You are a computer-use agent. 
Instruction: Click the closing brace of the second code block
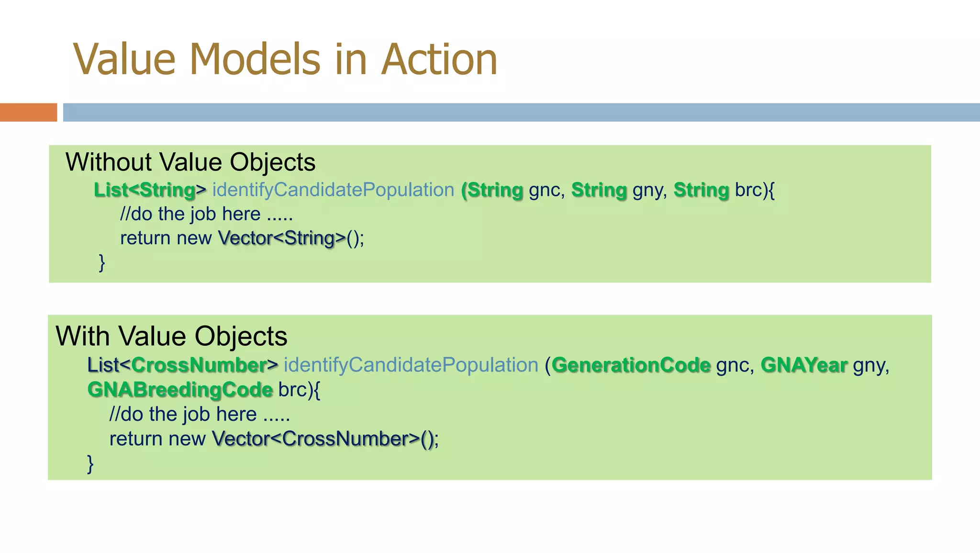pos(90,463)
